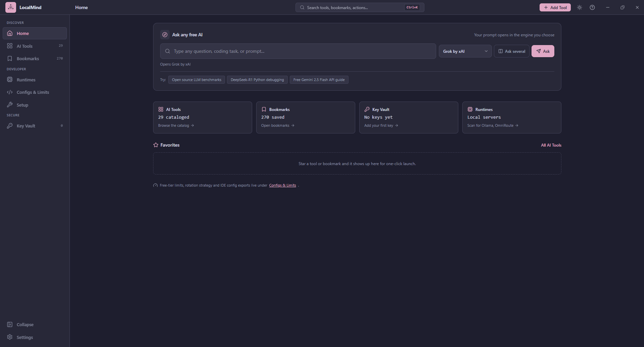Click the Add Tool button
644x347 pixels.
[x=555, y=7]
